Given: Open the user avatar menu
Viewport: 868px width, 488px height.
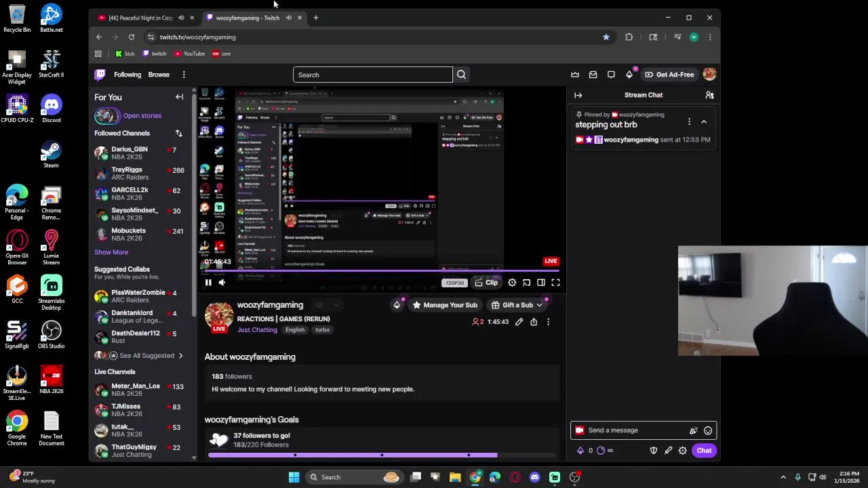Looking at the screenshot, I should click(709, 75).
